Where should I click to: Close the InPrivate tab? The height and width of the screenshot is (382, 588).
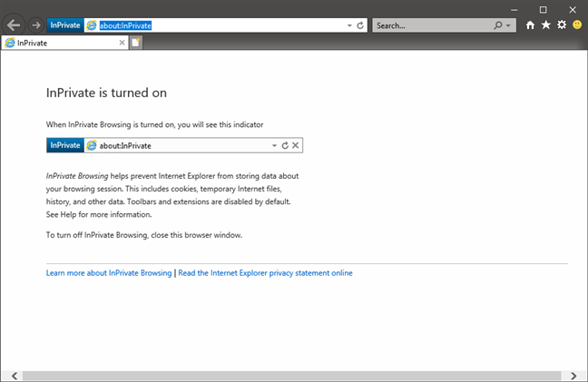pyautogui.click(x=122, y=43)
